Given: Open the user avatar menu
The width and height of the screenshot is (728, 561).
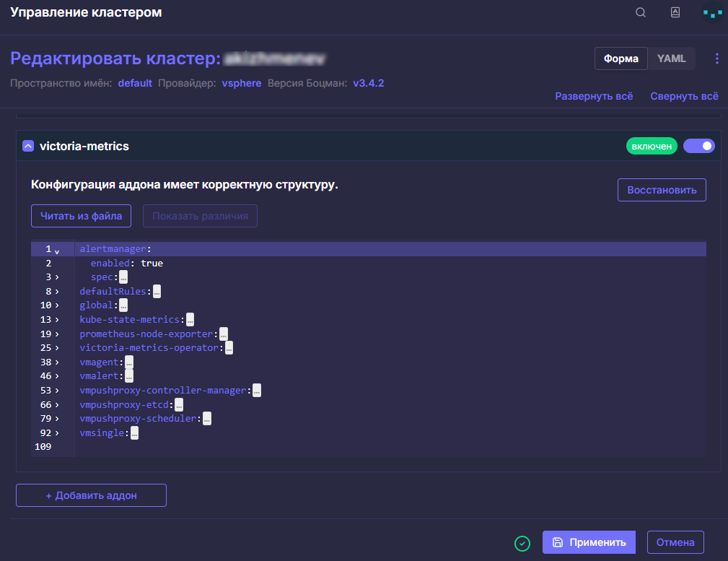Looking at the screenshot, I should point(712,13).
